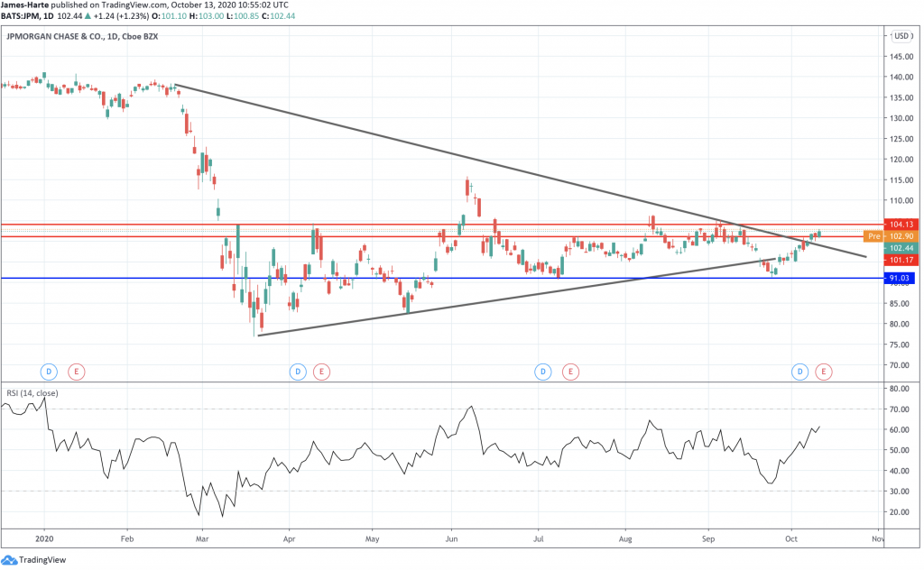Select the red 104.13 price label
This screenshot has height=570, width=924.
902,224
